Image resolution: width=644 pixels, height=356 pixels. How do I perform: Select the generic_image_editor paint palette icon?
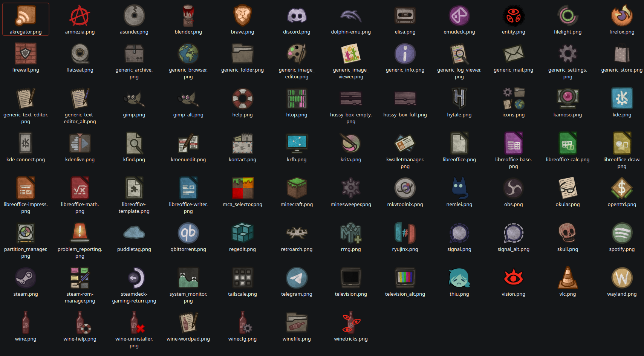297,53
